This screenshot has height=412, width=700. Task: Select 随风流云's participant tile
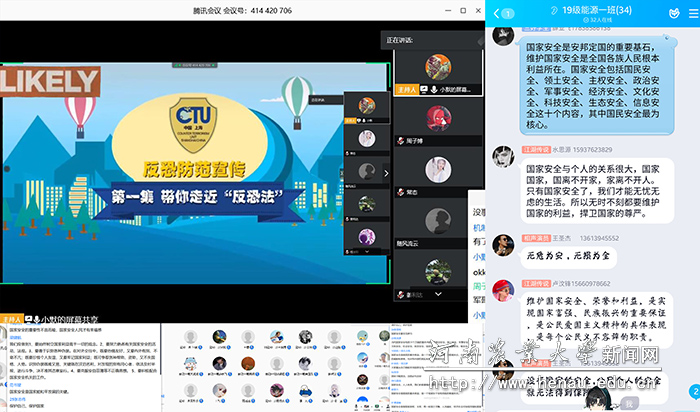pyautogui.click(x=438, y=225)
